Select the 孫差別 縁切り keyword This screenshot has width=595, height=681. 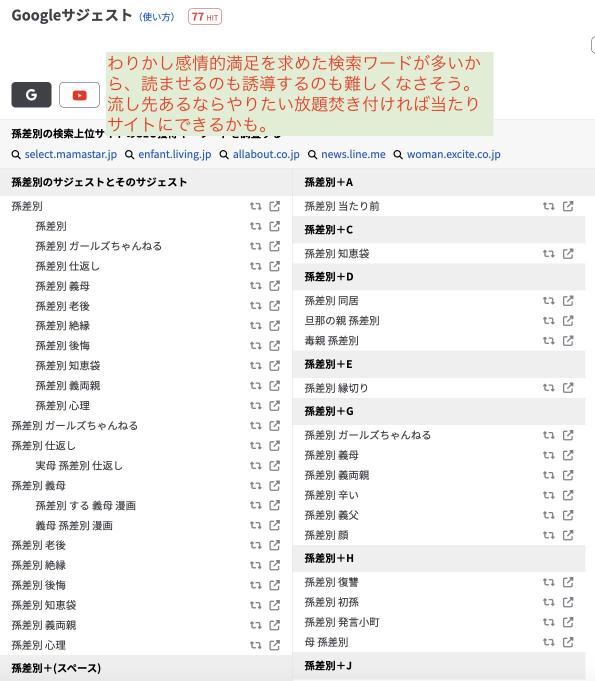[337, 388]
